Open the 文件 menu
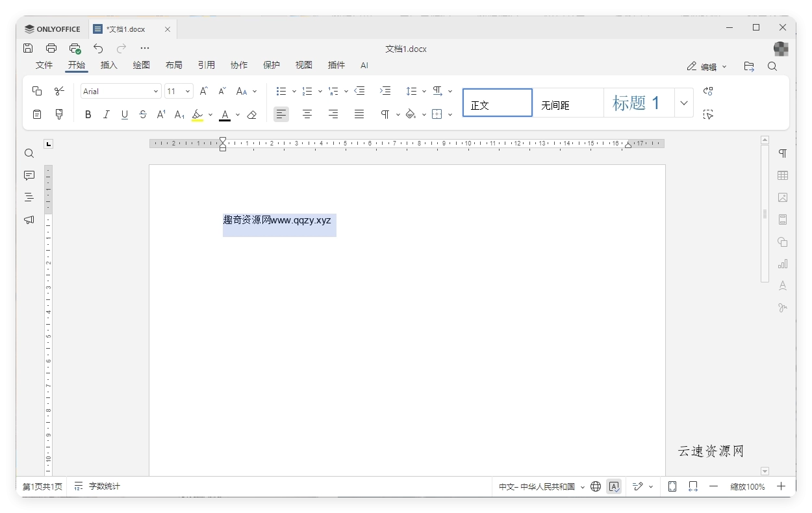Screen dimensions: 812x513 point(44,65)
